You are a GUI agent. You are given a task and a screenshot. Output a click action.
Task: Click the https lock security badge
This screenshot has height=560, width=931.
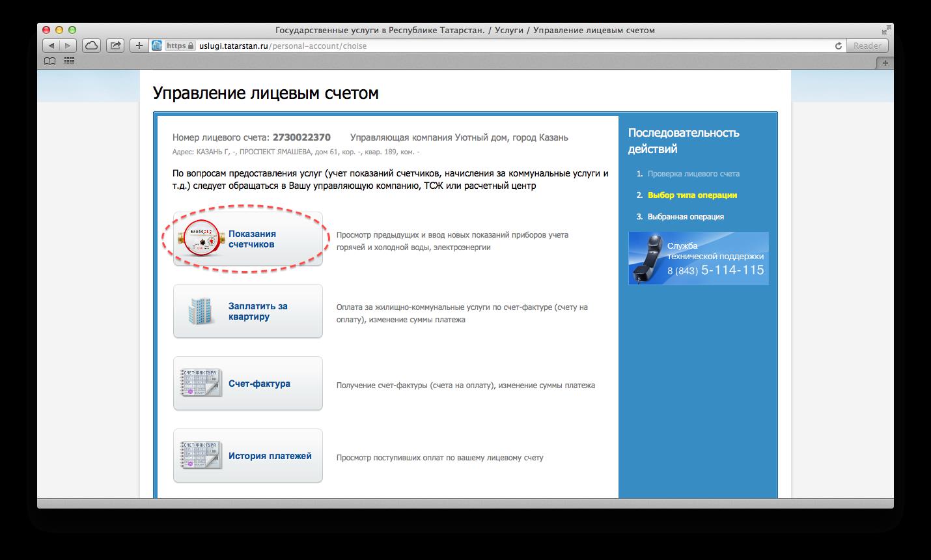pos(180,46)
